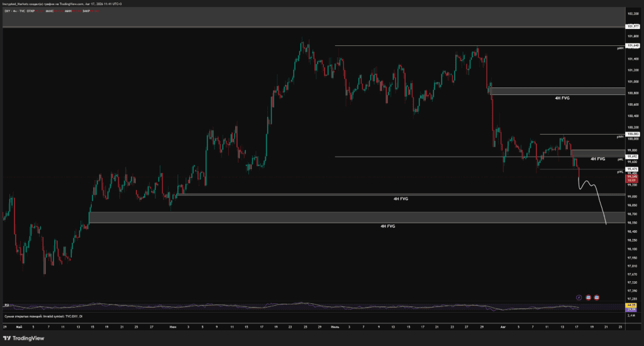Select the purple RSI value label

click(x=631, y=310)
